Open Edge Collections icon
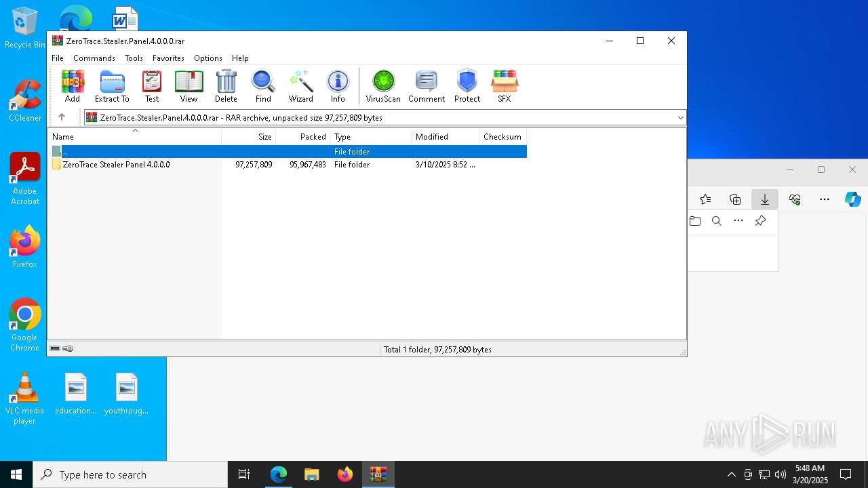The height and width of the screenshot is (488, 868). tap(735, 199)
